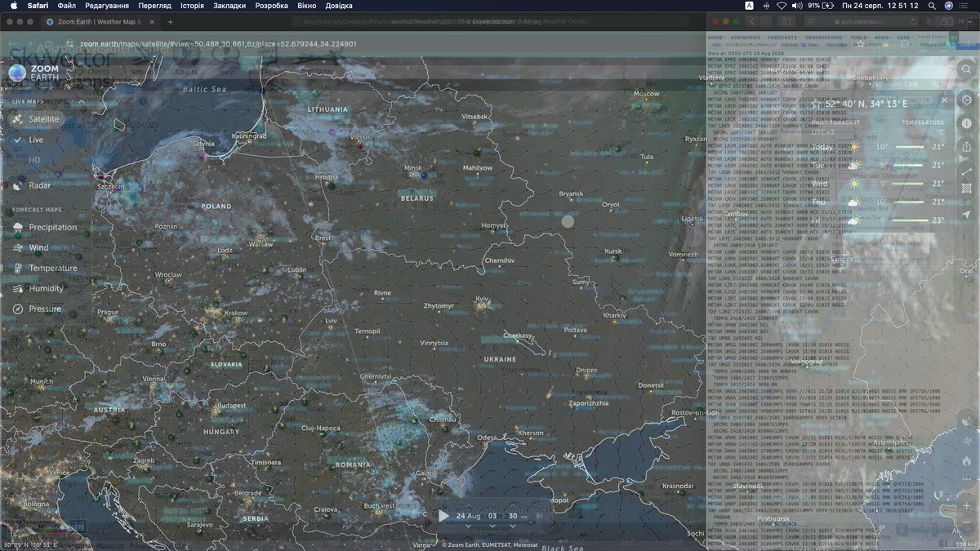Click the Zoom Earth, EUMETSAT attribution text
Screen dimensions: 980x551
pyautogui.click(x=490, y=544)
